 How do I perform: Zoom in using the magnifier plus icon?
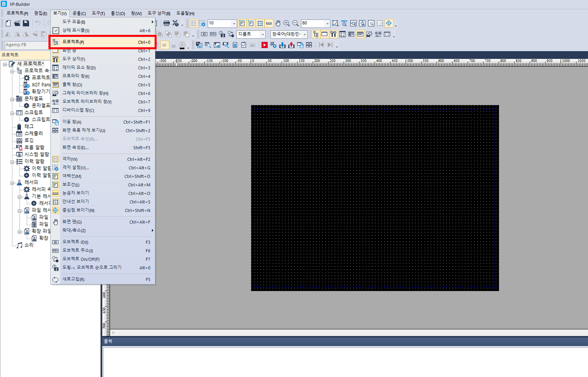click(287, 23)
